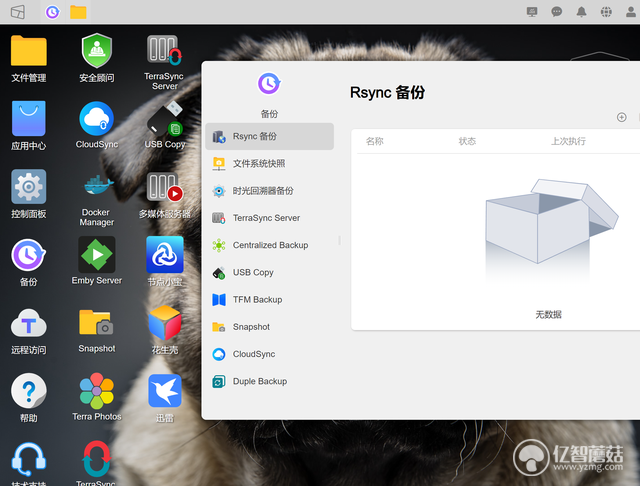Click the add task plus icon
The image size is (640, 486).
coord(621,118)
